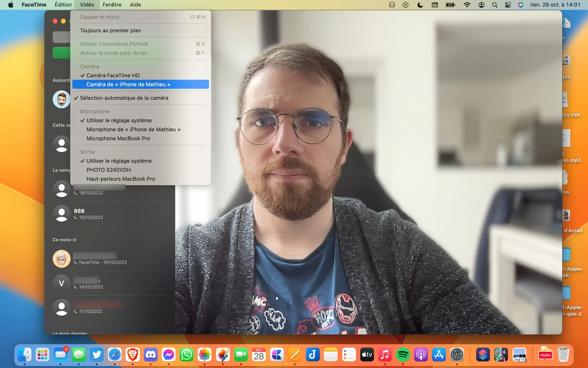Screen dimensions: 588x368
Task: Open the Édition menu
Action: pyautogui.click(x=63, y=4)
